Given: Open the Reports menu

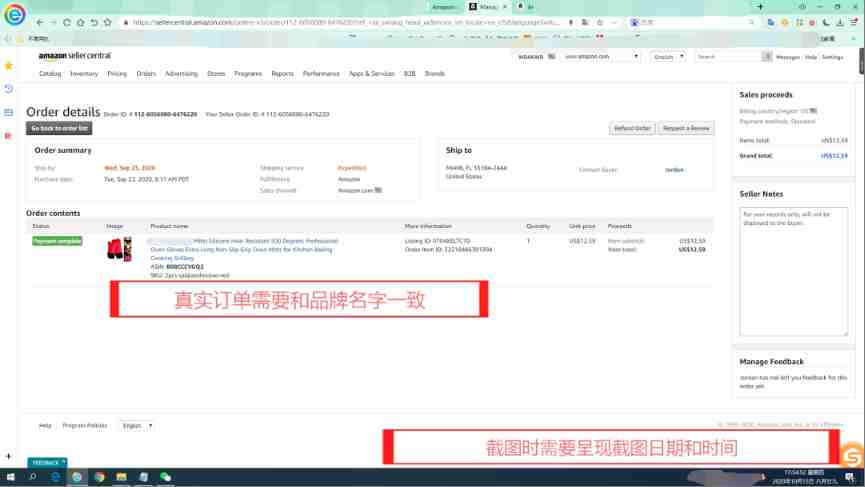Looking at the screenshot, I should (x=282, y=73).
